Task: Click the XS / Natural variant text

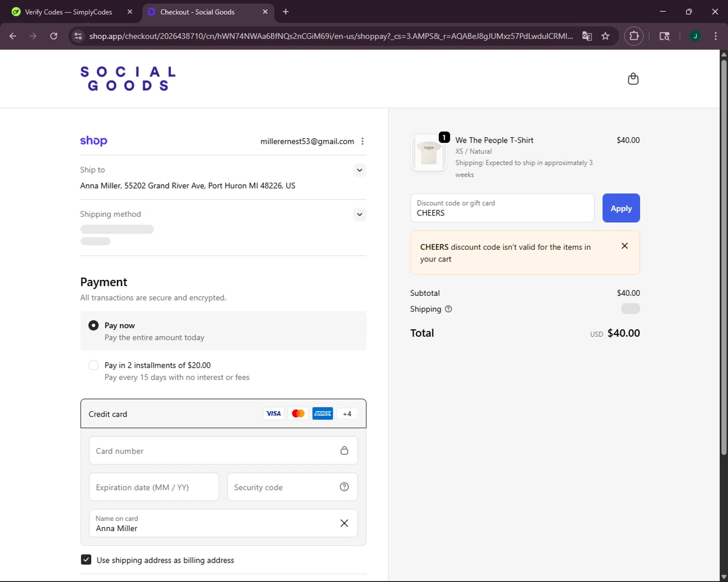Action: tap(473, 151)
